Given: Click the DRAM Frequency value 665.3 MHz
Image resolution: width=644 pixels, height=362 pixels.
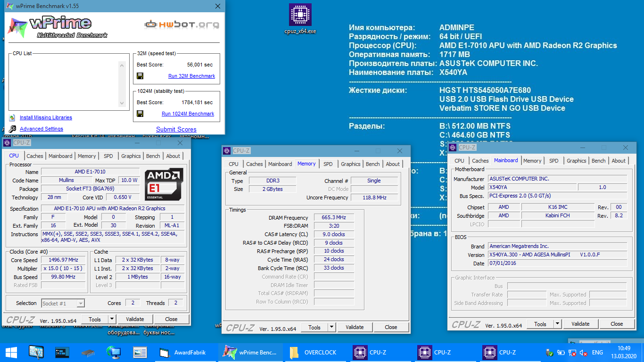Looking at the screenshot, I should coord(333,218).
